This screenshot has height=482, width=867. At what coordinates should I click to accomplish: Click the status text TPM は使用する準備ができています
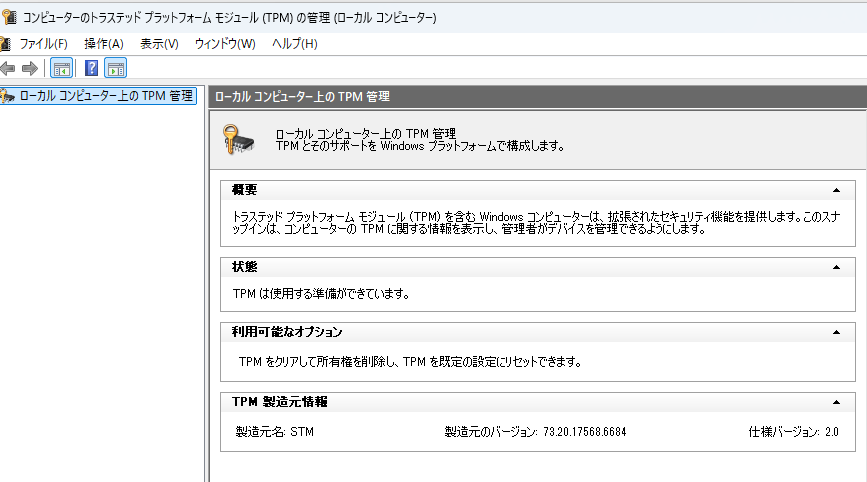click(x=321, y=294)
